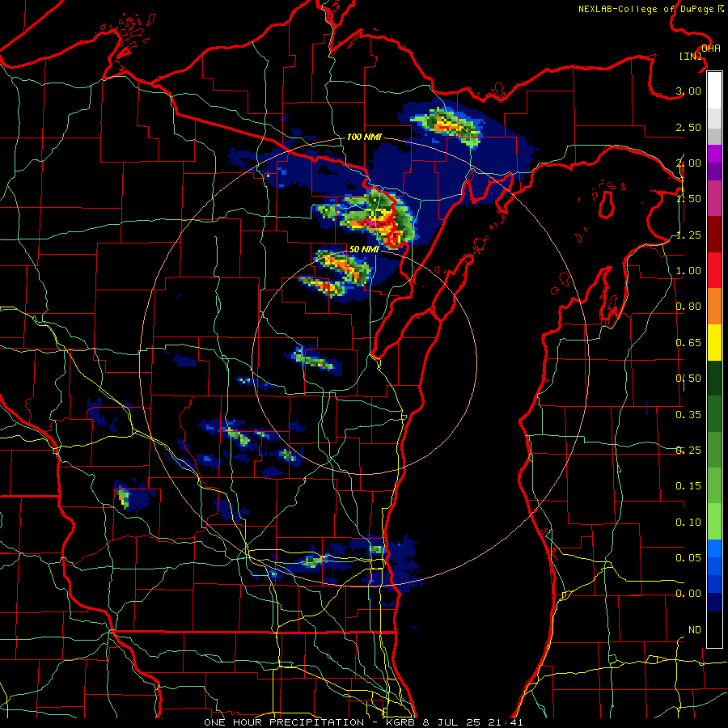Image resolution: width=728 pixels, height=728 pixels.
Task: Select the 0.25 legend value
Action: 688,451
